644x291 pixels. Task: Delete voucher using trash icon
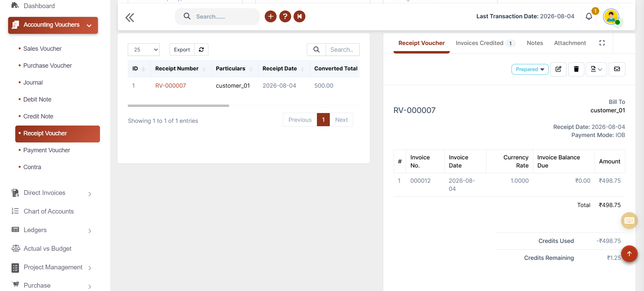pos(576,69)
